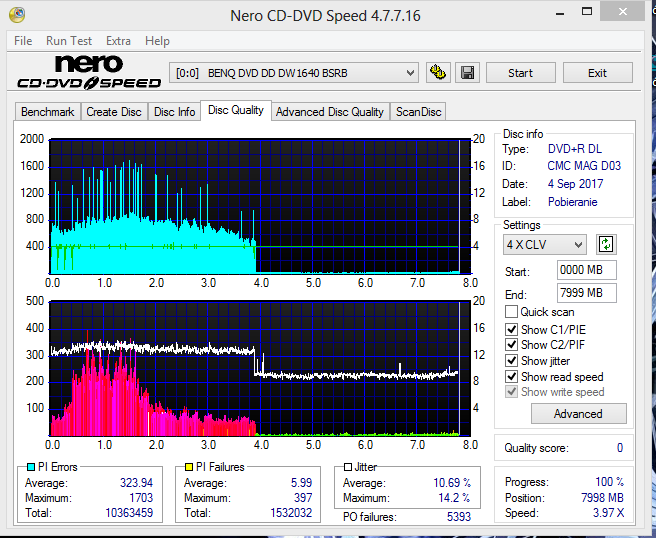
Task: Click the disc label Pobieranie
Action: [x=573, y=202]
